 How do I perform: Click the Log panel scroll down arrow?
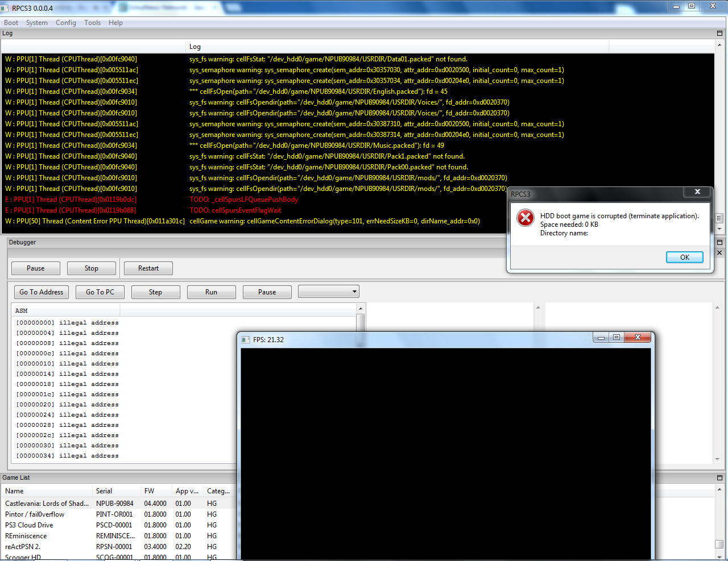[719, 229]
